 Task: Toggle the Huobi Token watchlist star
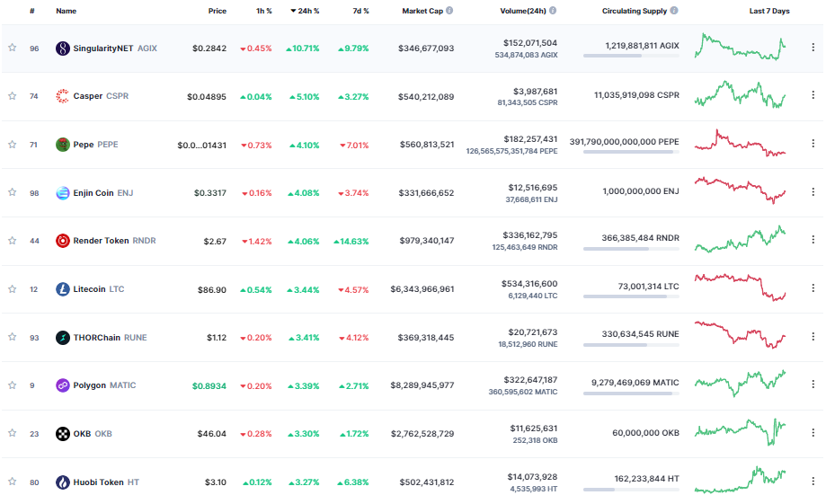point(13,482)
